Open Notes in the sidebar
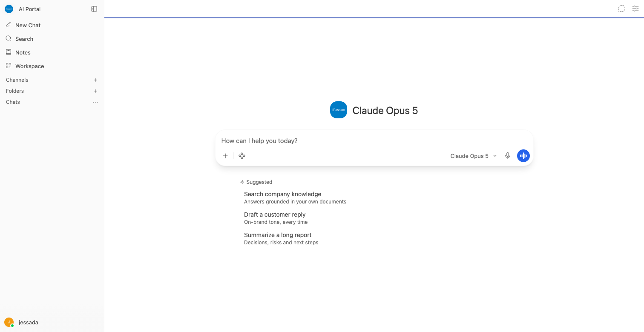 coord(52,52)
